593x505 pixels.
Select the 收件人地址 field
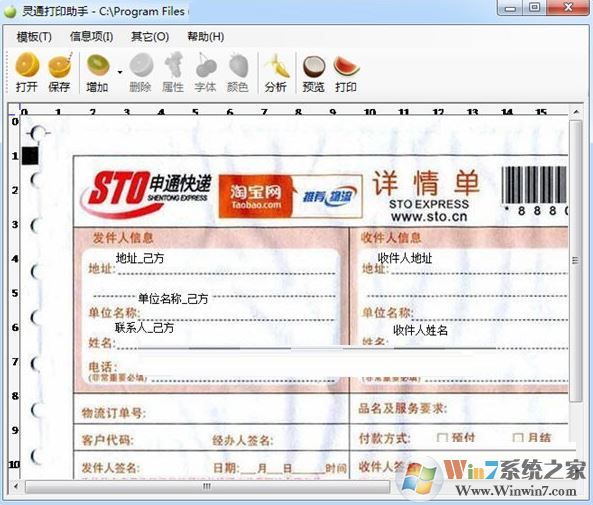click(x=405, y=258)
